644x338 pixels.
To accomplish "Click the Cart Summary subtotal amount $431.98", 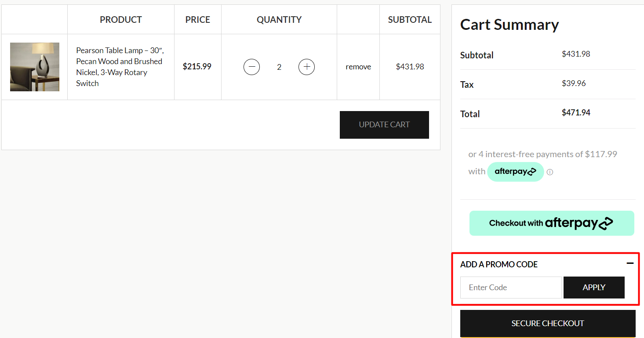I will pos(576,54).
